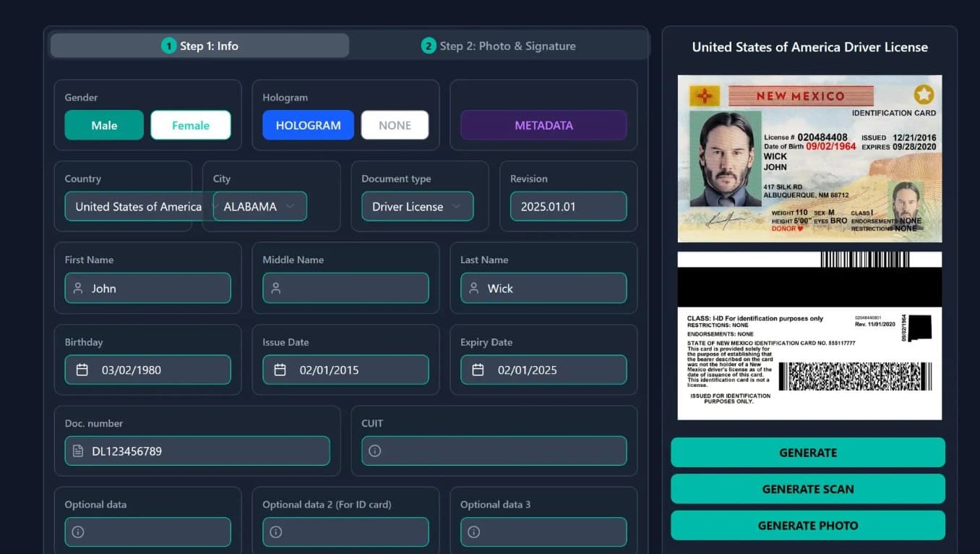980x554 pixels.
Task: Click the "Optional data 2 (For ID card)" label
Action: click(327, 504)
